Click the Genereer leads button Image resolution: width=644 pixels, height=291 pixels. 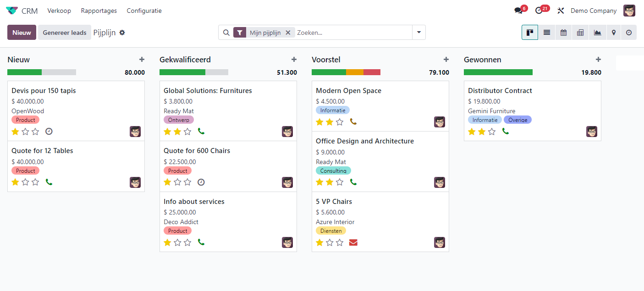(x=65, y=33)
